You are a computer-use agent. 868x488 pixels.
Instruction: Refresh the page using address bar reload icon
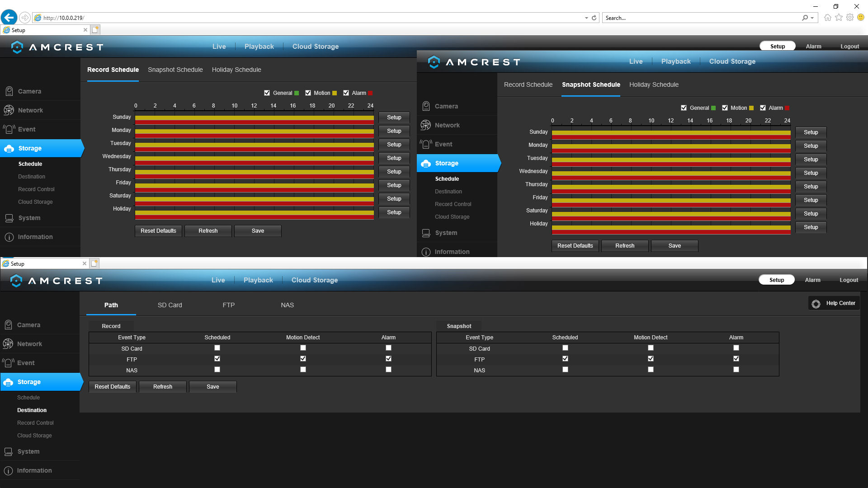(x=594, y=18)
